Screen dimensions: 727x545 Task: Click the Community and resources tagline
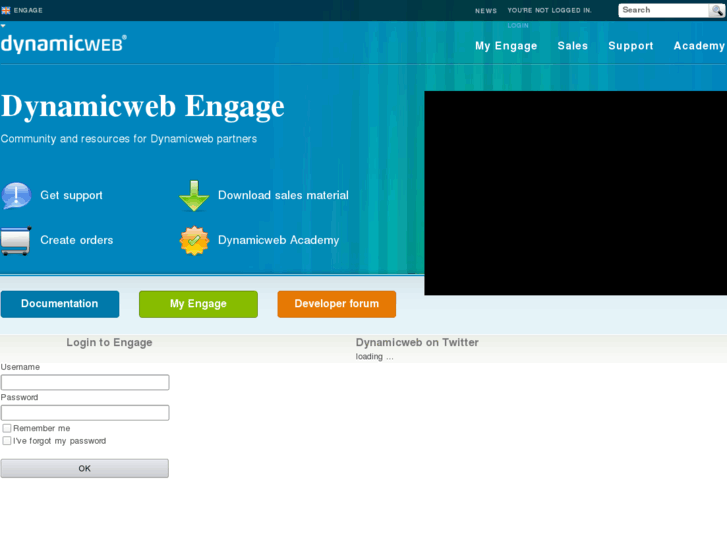[128, 139]
